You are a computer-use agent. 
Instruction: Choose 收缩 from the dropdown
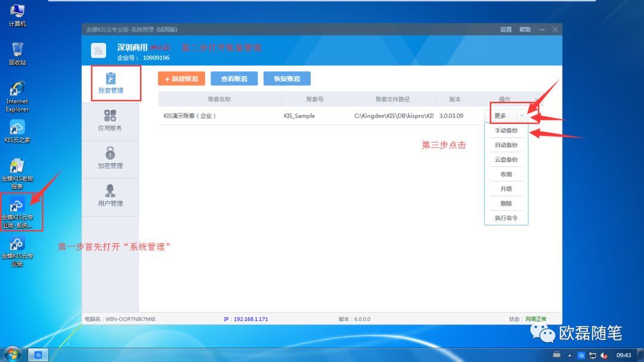(x=506, y=174)
